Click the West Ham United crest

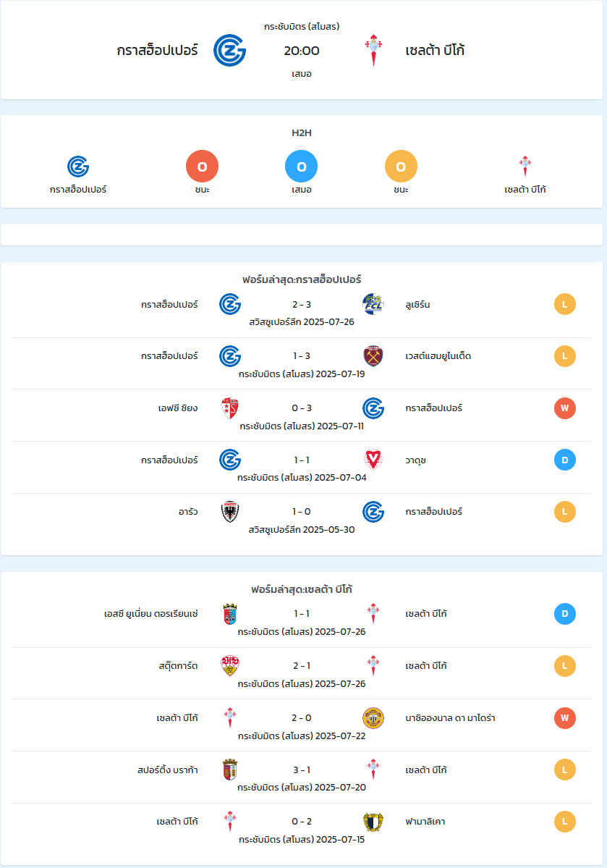[373, 356]
